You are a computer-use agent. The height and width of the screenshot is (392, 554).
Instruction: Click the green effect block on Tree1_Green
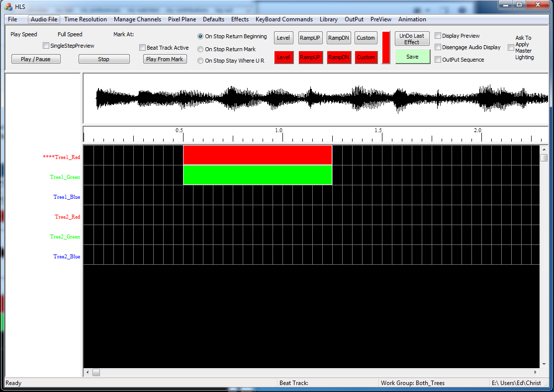coord(258,175)
